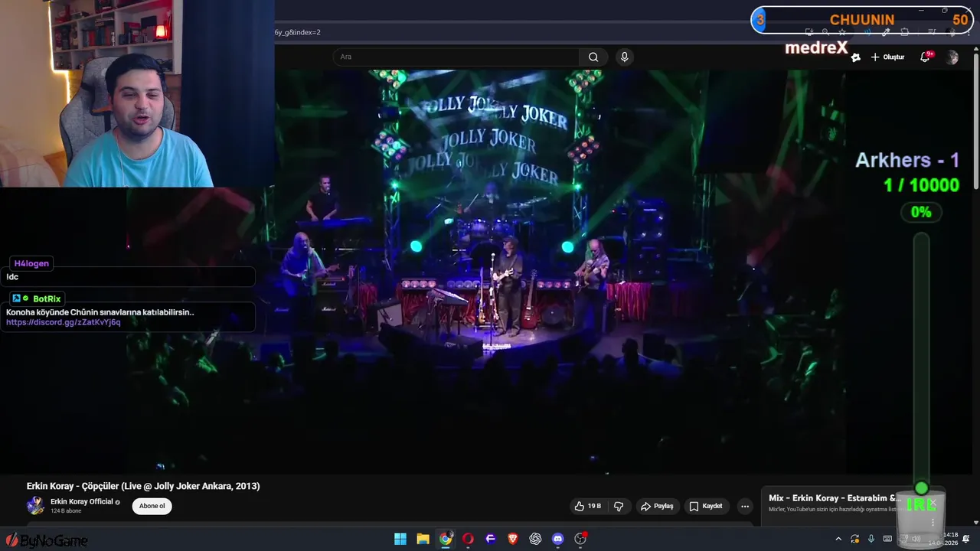Viewport: 980px width, 551px height.
Task: Click the URL text in address bar
Action: pos(298,32)
